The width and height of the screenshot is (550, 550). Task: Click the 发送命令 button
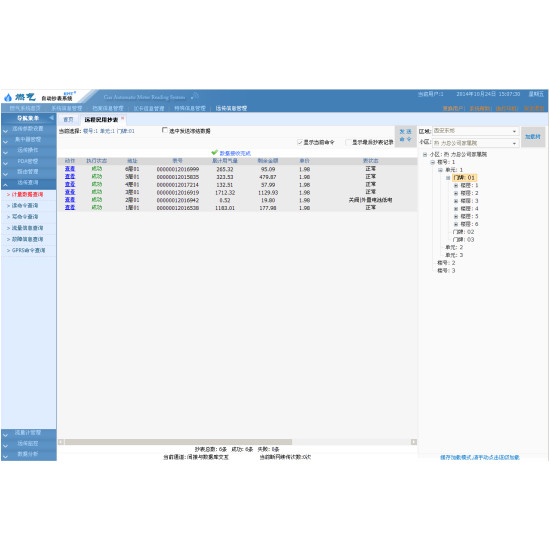click(405, 135)
